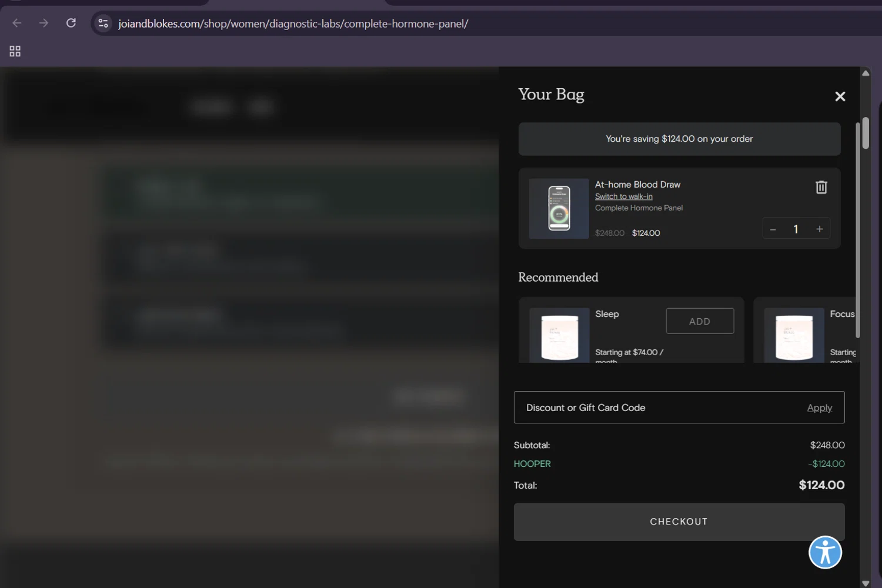The height and width of the screenshot is (588, 882).
Task: Click the savings banner text
Action: (x=679, y=139)
